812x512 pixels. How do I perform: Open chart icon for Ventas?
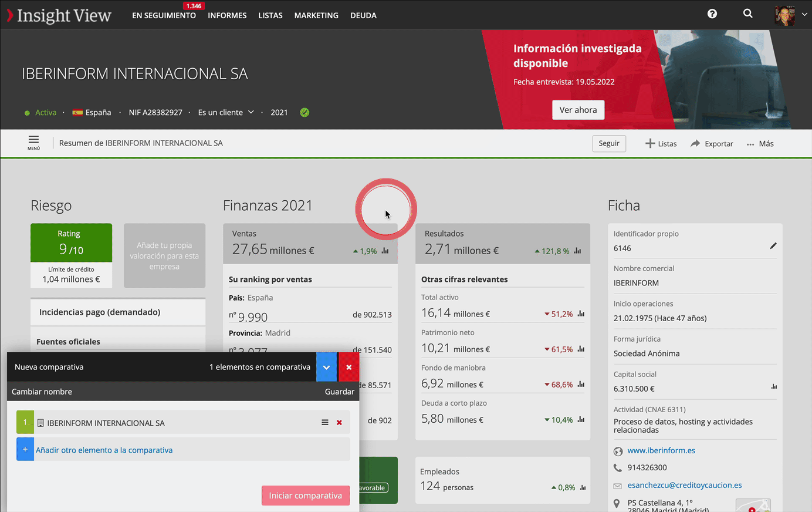385,251
